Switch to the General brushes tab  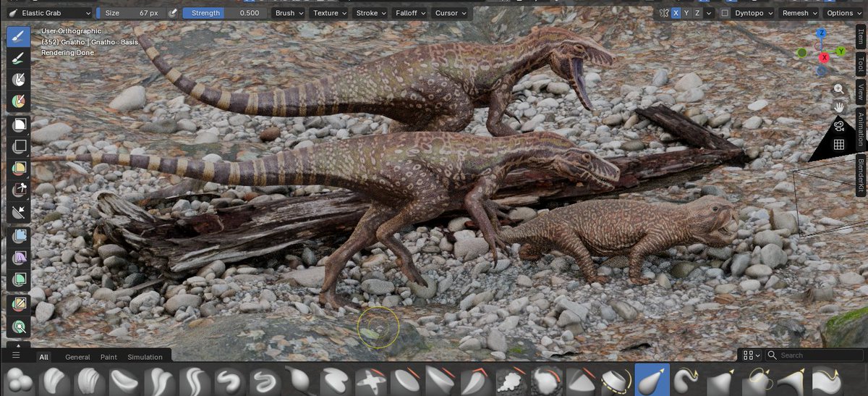pos(77,357)
